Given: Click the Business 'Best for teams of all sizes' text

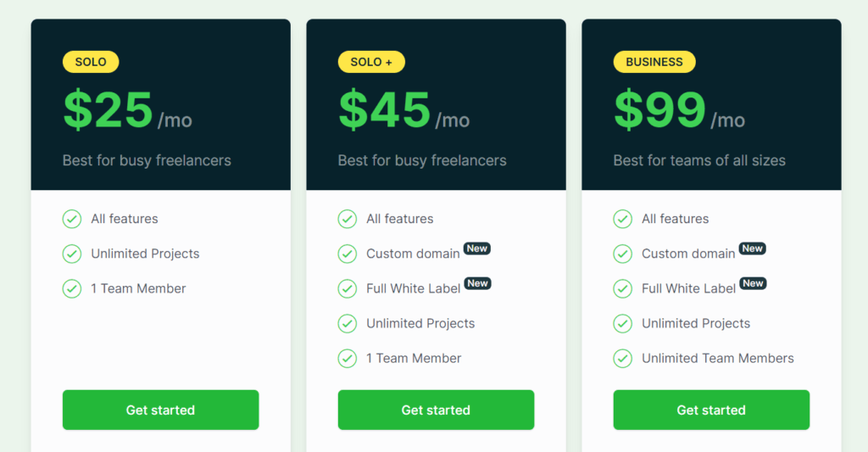Looking at the screenshot, I should tap(699, 160).
